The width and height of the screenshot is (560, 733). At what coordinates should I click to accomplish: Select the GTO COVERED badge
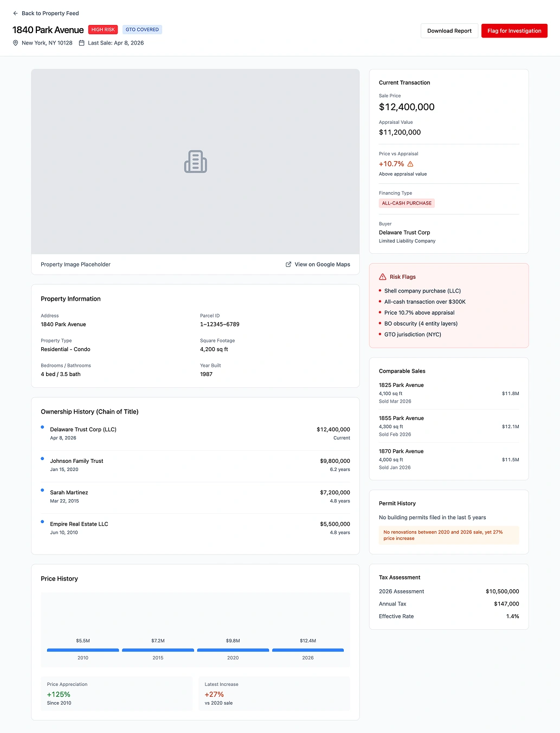click(142, 29)
